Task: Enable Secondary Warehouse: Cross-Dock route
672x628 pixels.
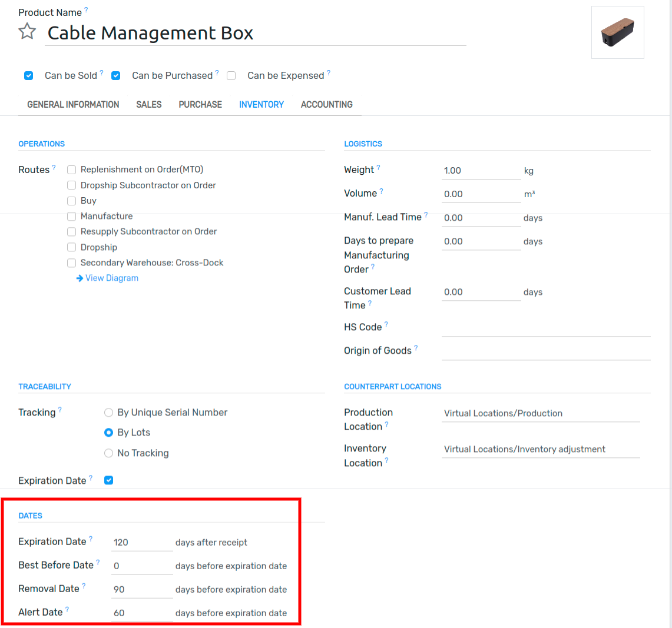Action: [72, 263]
